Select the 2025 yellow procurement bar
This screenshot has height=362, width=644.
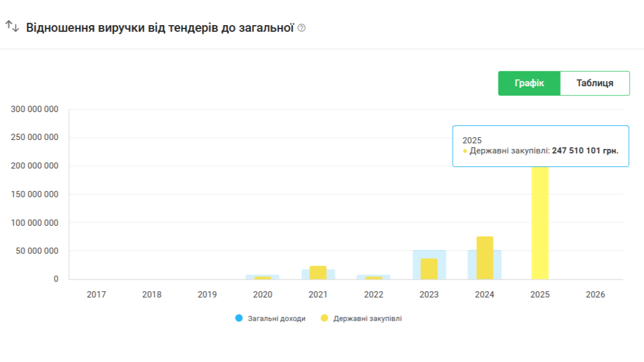(x=540, y=225)
